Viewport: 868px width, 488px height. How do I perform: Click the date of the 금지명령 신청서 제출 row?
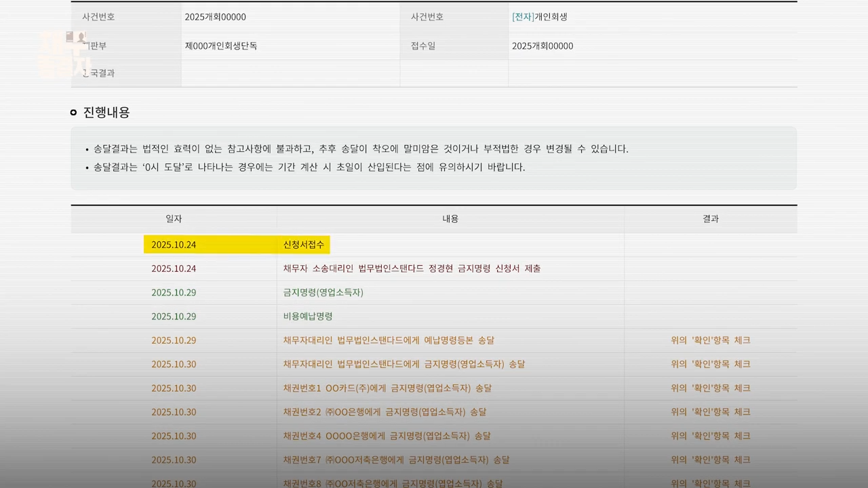(x=174, y=268)
